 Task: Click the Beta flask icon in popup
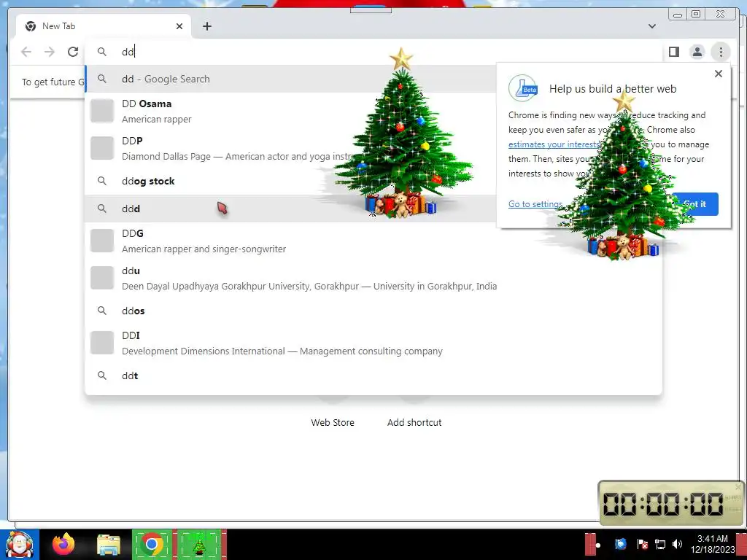point(523,88)
